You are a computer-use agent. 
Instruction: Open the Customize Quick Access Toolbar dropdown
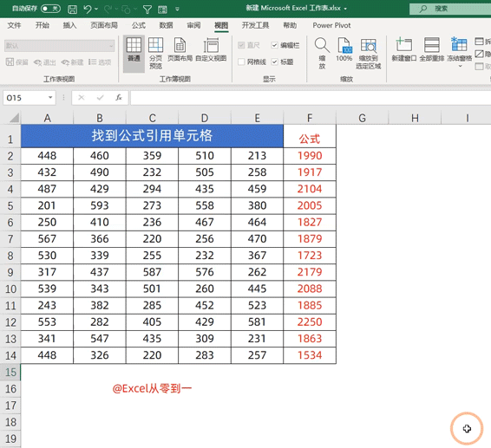click(177, 9)
